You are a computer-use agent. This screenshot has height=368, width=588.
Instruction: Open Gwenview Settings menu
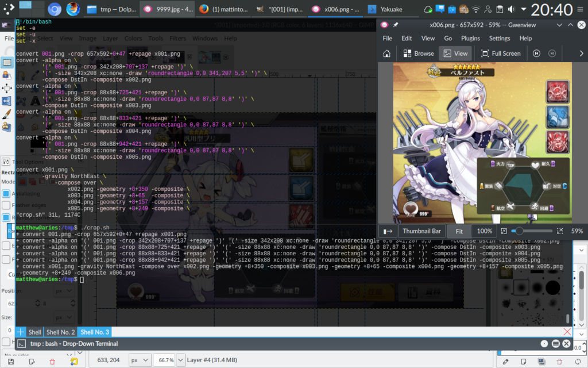point(500,39)
